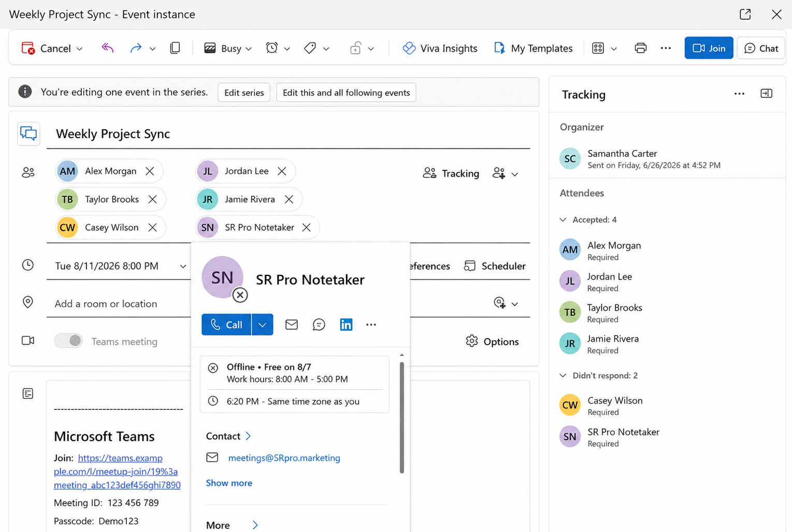
Task: Open the lock options dropdown arrow
Action: [371, 49]
